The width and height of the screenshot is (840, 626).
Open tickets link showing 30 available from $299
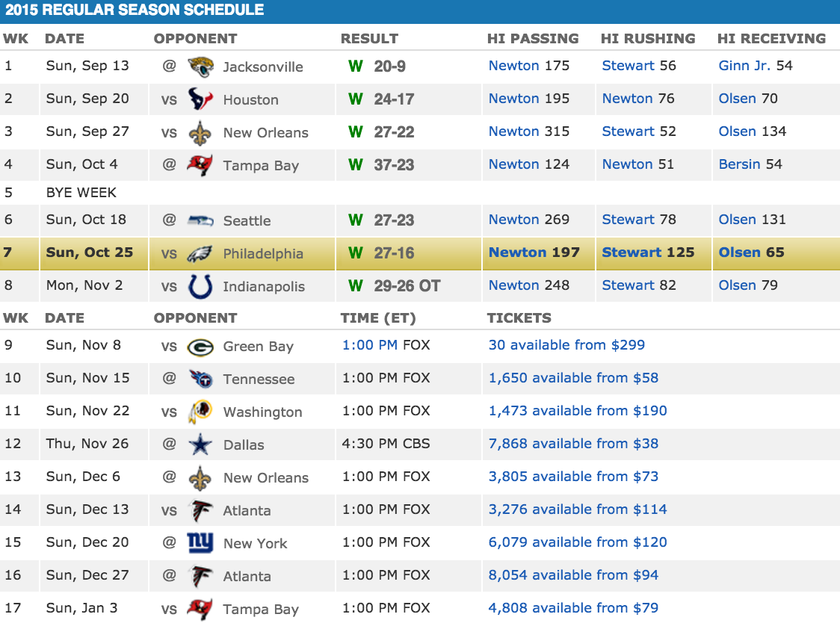pyautogui.click(x=566, y=345)
